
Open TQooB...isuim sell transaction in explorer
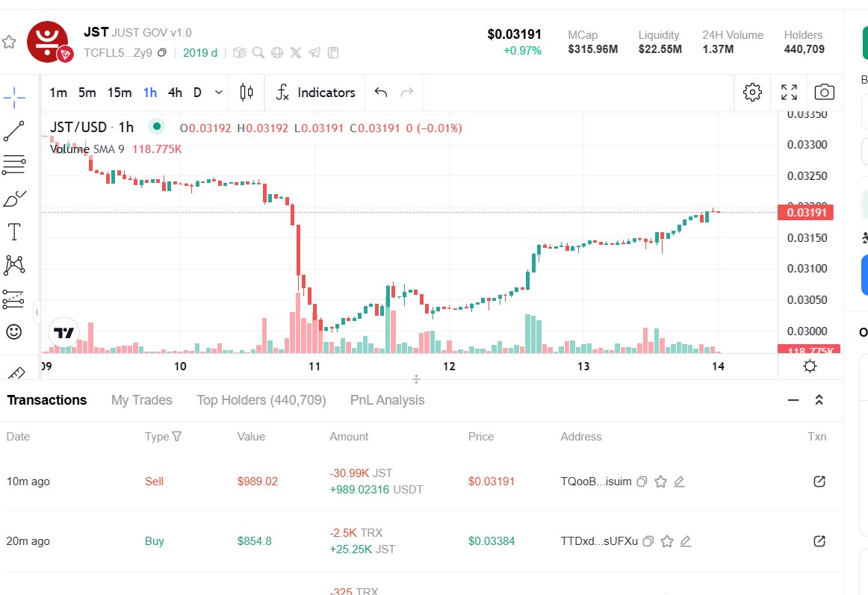coord(819,482)
